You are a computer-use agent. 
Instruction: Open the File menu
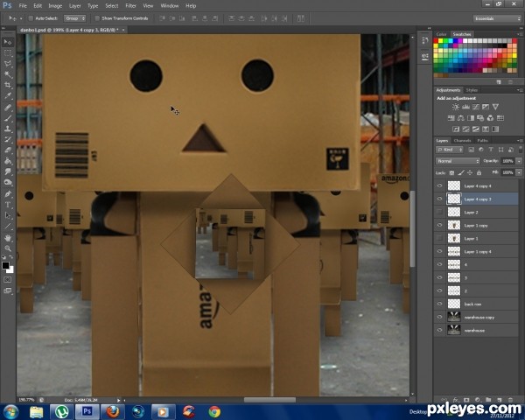23,6
